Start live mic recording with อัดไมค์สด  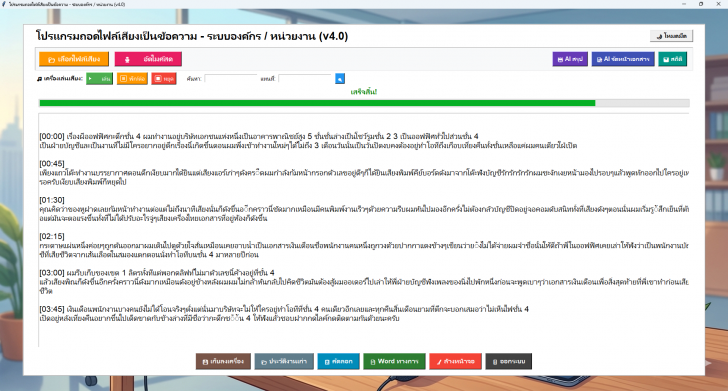point(148,59)
